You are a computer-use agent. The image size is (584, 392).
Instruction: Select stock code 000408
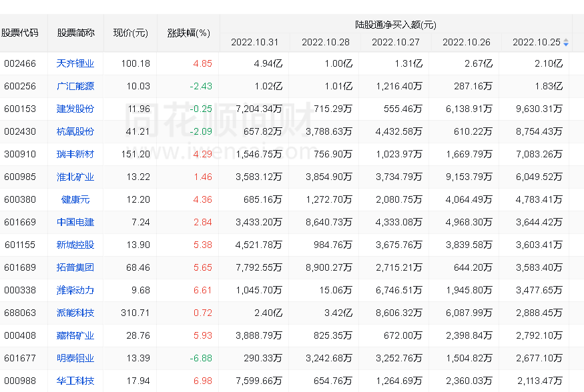20,336
